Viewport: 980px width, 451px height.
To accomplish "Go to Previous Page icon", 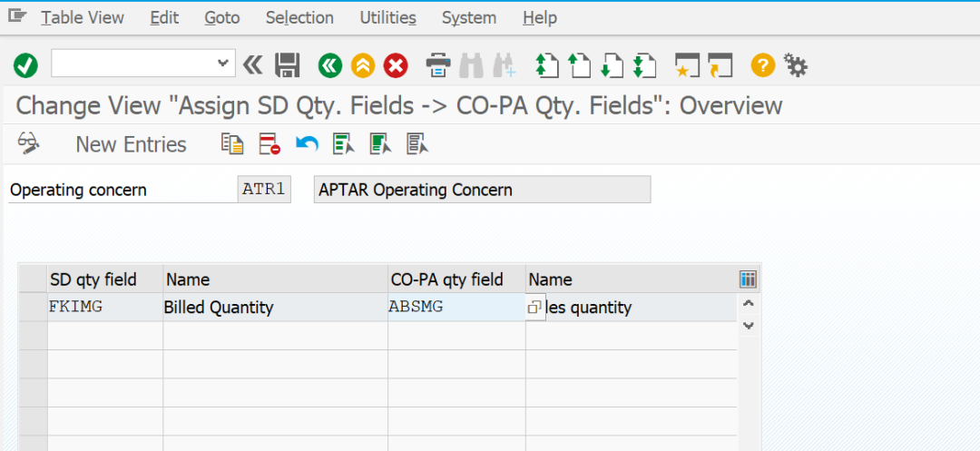I will (579, 65).
